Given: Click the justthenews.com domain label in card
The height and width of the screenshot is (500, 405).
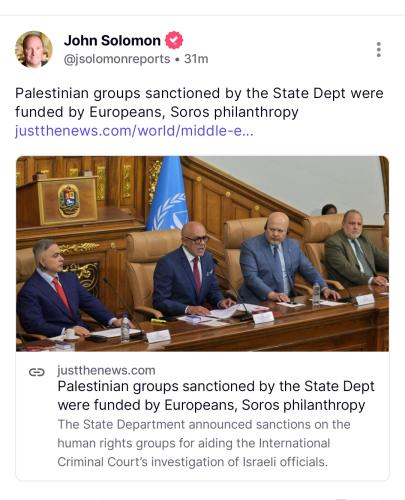Looking at the screenshot, I should pos(106,370).
